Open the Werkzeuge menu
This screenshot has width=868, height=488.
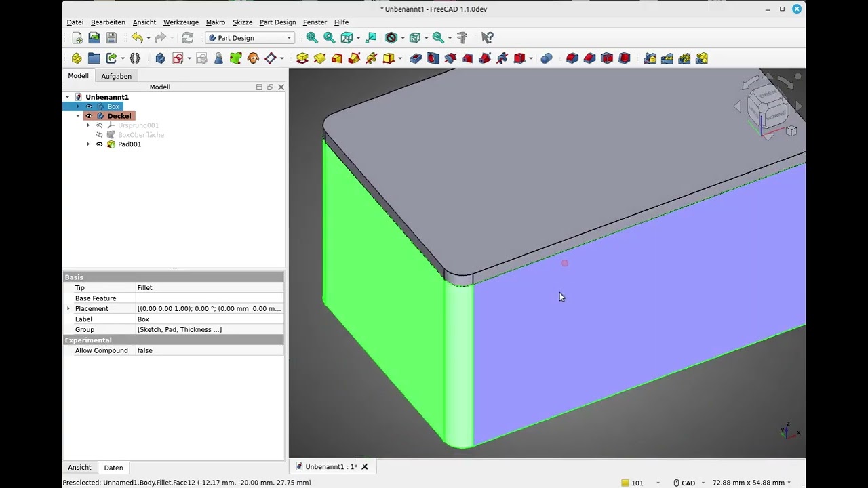coord(181,22)
